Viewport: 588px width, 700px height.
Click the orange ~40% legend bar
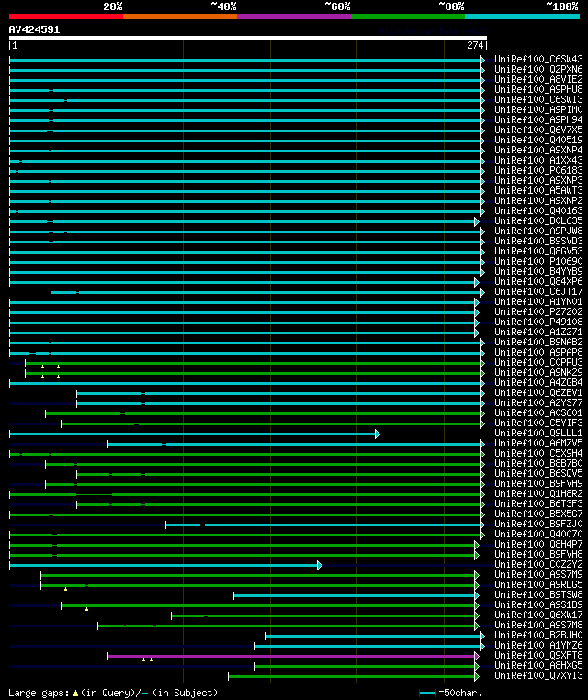click(180, 17)
